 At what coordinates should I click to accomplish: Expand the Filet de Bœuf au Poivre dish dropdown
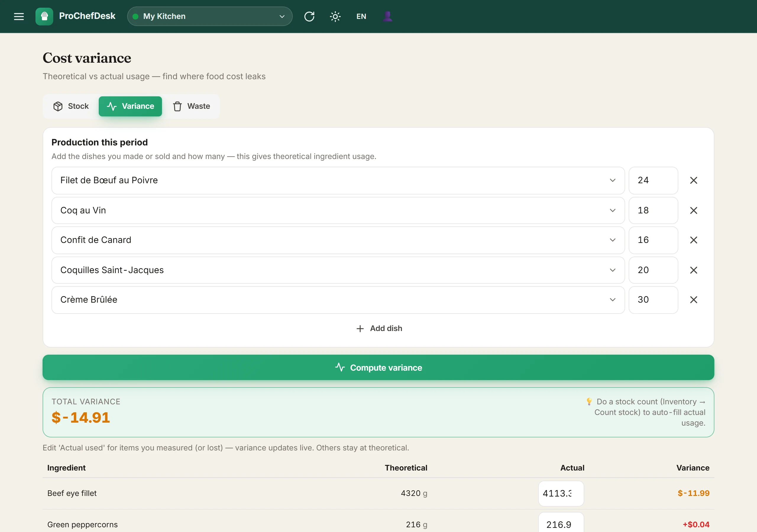pyautogui.click(x=338, y=180)
